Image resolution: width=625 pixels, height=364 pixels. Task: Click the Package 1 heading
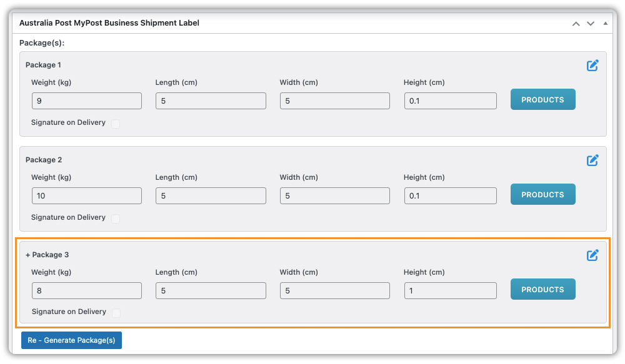(x=43, y=65)
